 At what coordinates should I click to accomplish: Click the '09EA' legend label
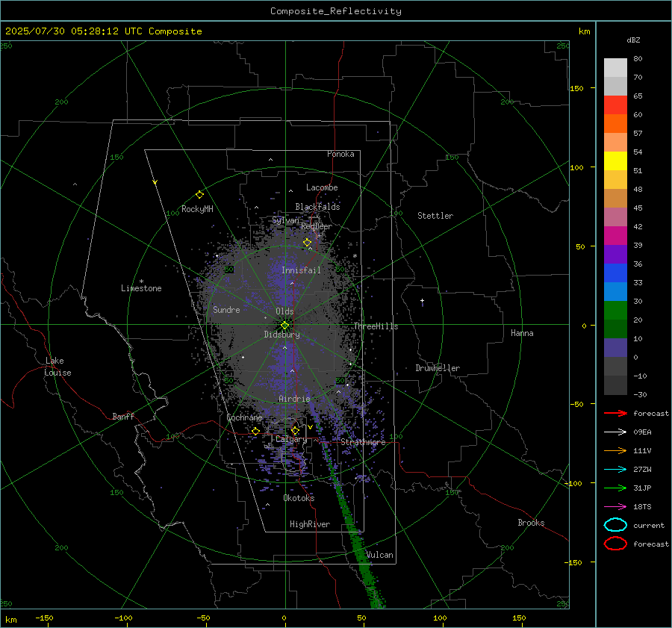coord(642,432)
